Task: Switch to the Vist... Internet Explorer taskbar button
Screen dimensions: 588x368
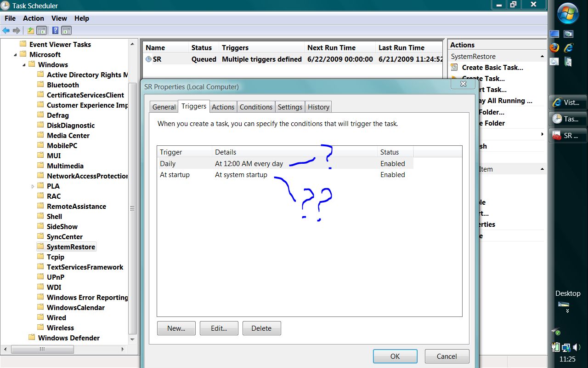Action: [x=567, y=103]
